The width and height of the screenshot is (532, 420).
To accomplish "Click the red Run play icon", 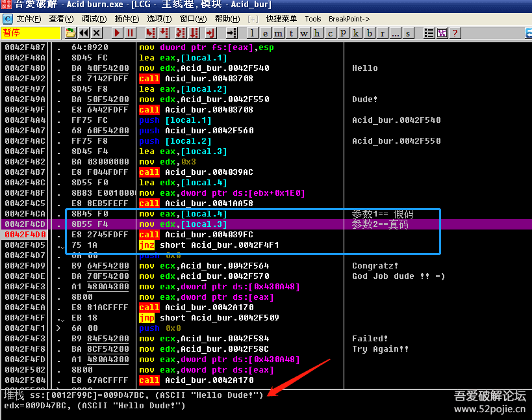I will (x=117, y=33).
